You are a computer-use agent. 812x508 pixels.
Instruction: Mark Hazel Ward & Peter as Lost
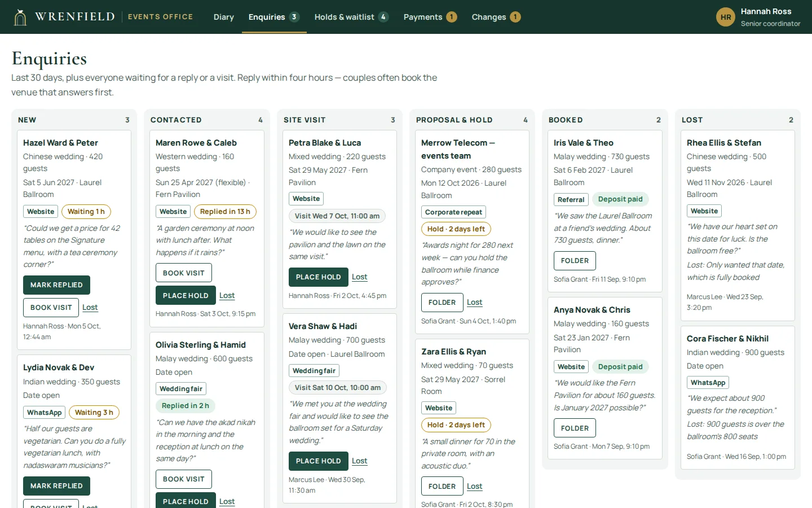click(90, 308)
